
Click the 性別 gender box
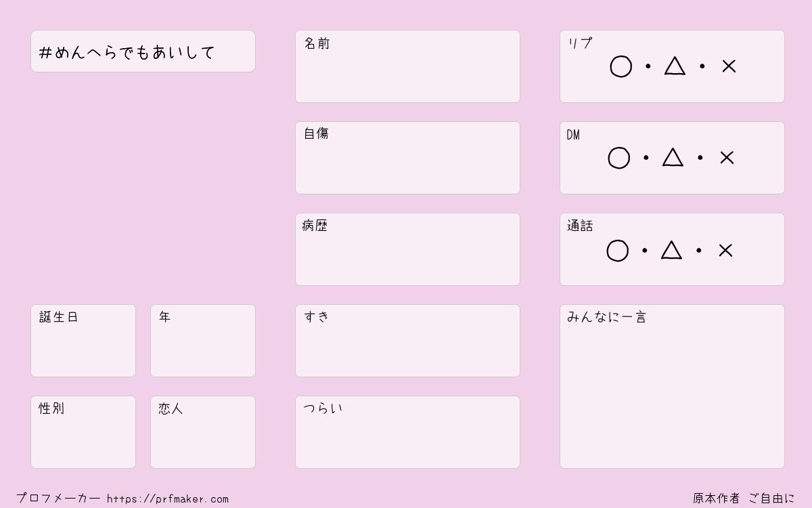coord(83,432)
